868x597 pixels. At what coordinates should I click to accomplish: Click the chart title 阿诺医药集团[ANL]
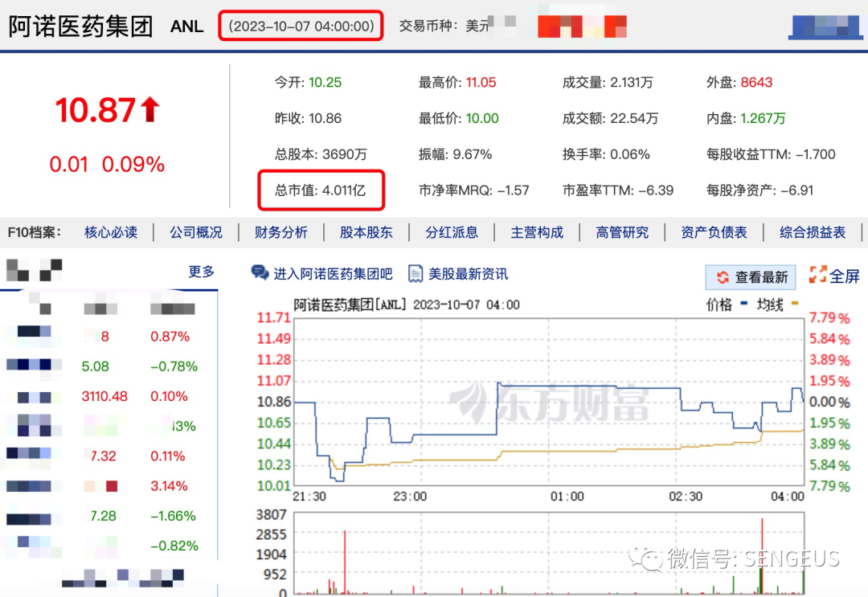350,305
